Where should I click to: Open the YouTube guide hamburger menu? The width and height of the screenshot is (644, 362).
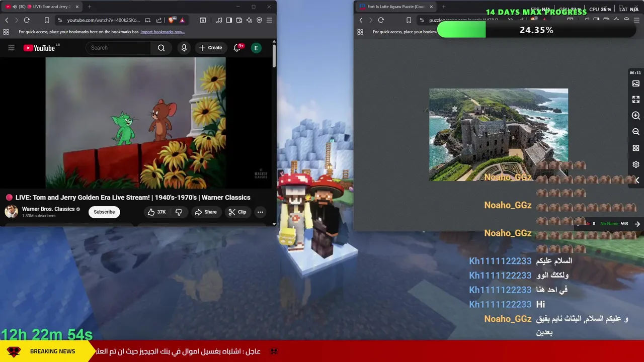pyautogui.click(x=11, y=48)
